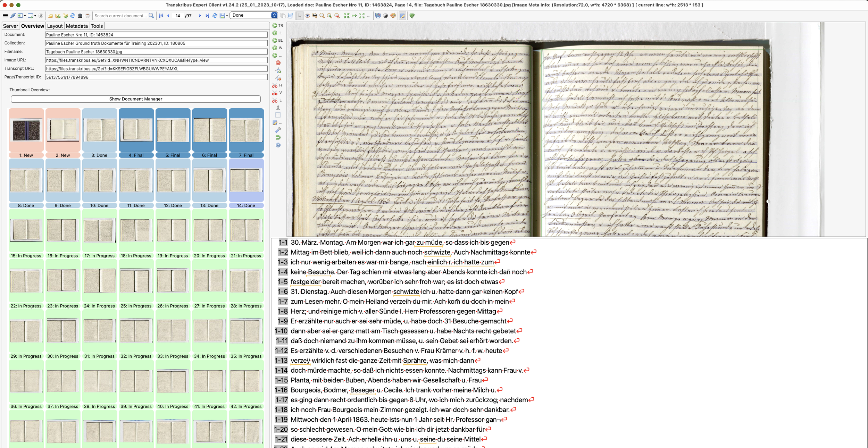Click Show Document Manager button
Image resolution: width=868 pixels, height=448 pixels.
click(x=135, y=99)
